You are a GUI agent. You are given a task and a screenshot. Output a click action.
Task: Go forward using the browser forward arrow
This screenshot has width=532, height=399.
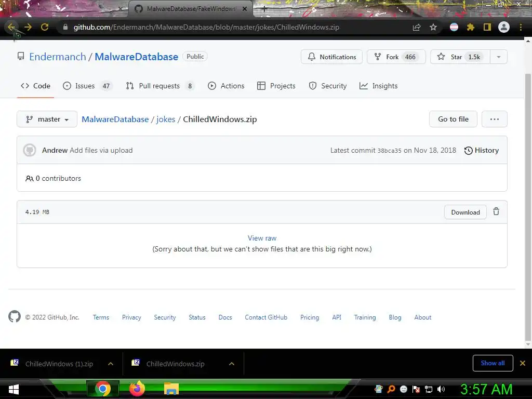pos(28,27)
